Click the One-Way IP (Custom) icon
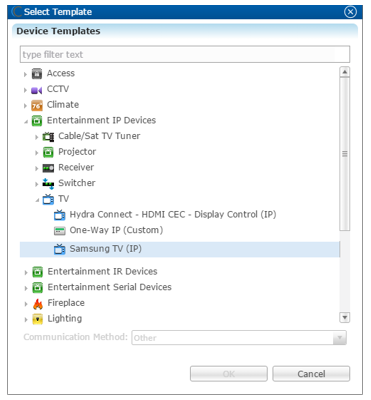The height and width of the screenshot is (400, 371). 59,231
